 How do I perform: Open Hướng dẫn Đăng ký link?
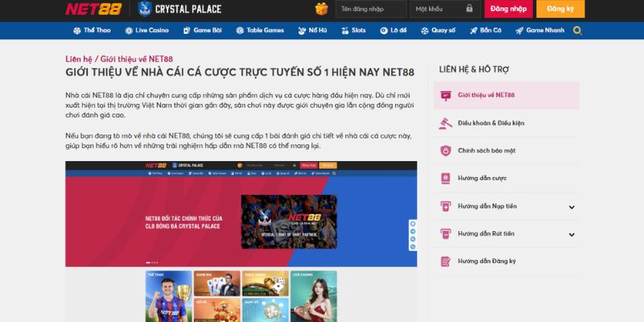pos(487,261)
